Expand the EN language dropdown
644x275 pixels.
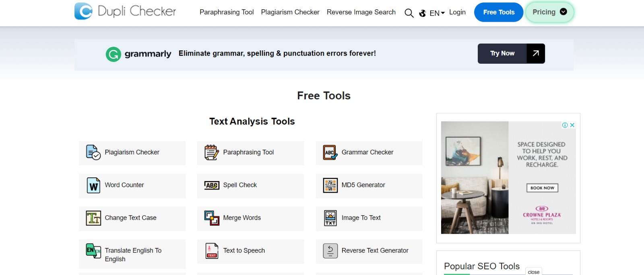pyautogui.click(x=437, y=13)
